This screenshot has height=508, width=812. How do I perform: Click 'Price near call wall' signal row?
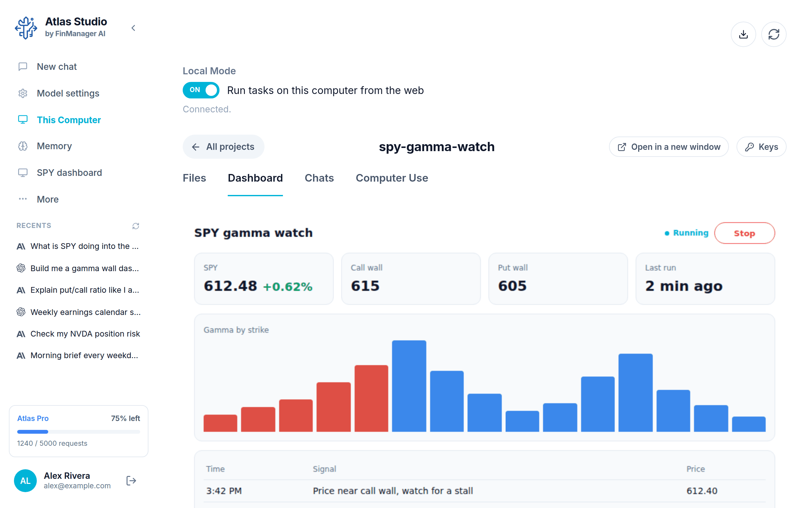pyautogui.click(x=485, y=491)
